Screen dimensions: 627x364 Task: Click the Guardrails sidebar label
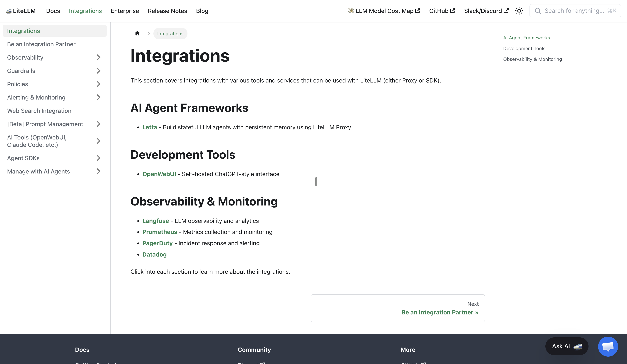click(x=21, y=71)
